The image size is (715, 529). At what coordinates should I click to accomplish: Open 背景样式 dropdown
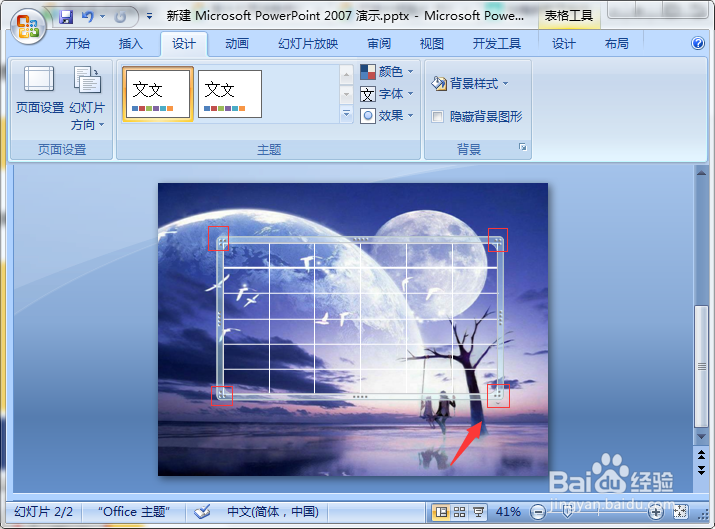(x=470, y=83)
